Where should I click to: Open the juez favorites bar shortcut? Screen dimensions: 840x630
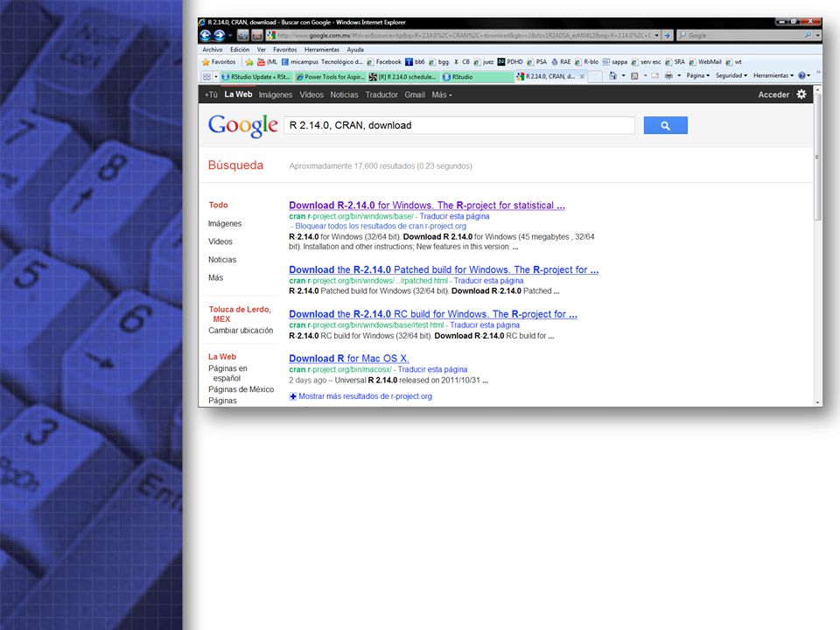coord(484,62)
